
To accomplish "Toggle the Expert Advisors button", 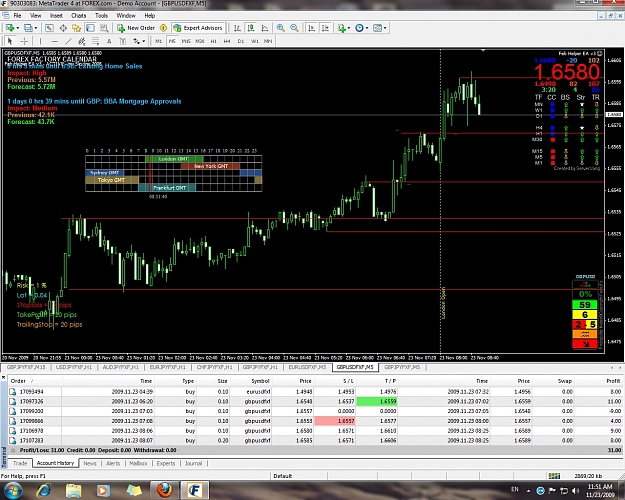I will click(198, 28).
